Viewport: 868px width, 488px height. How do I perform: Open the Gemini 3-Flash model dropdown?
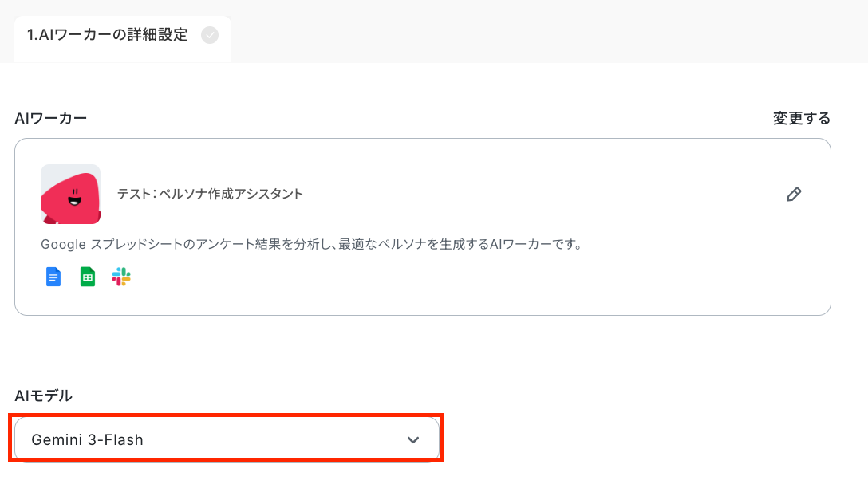point(227,439)
